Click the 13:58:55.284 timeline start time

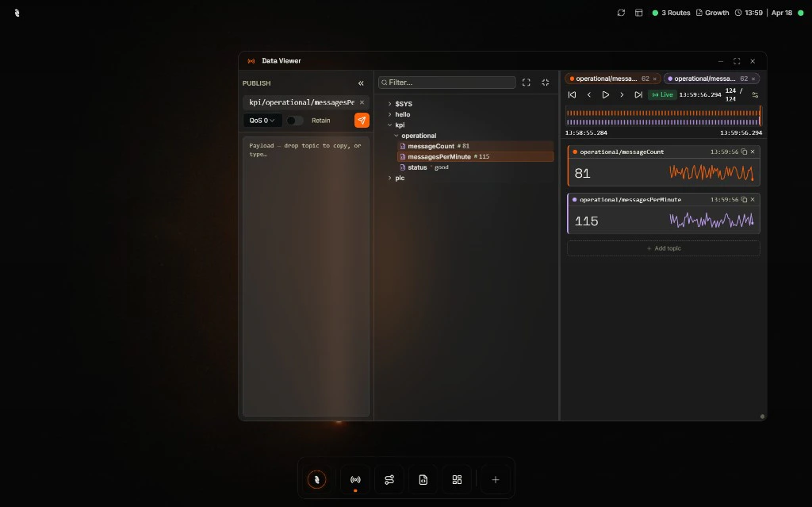[586, 133]
